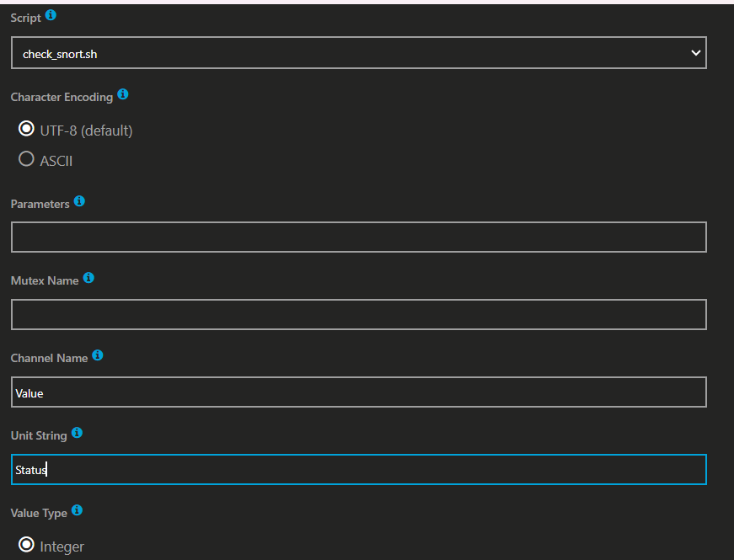This screenshot has height=560, width=734.
Task: Open the check_snort.sh script selector
Action: tap(337, 53)
